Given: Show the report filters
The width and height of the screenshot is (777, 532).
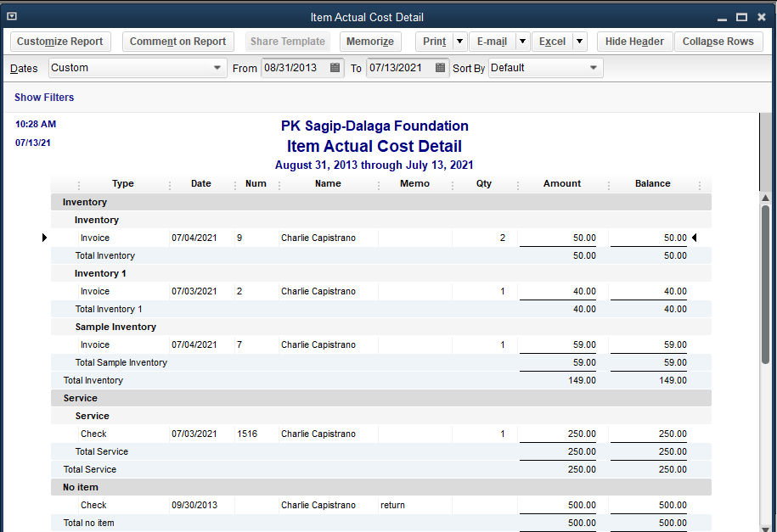Looking at the screenshot, I should (x=44, y=97).
